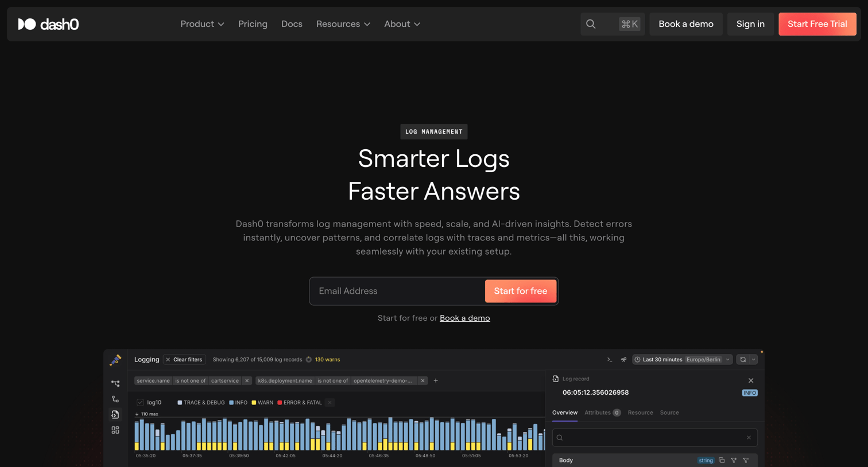This screenshot has width=868, height=467.
Task: Click Clear filters in Logging view
Action: 184,360
